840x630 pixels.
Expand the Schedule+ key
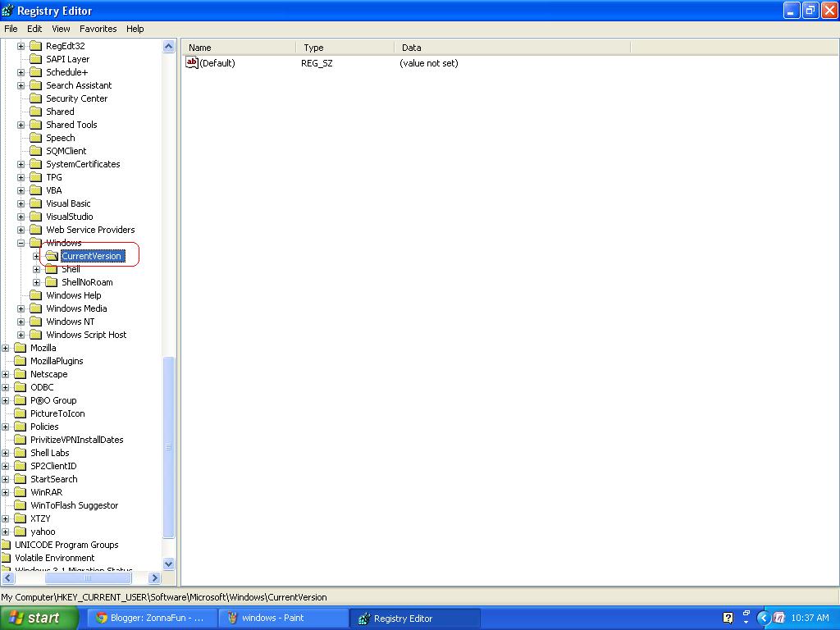tap(21, 72)
